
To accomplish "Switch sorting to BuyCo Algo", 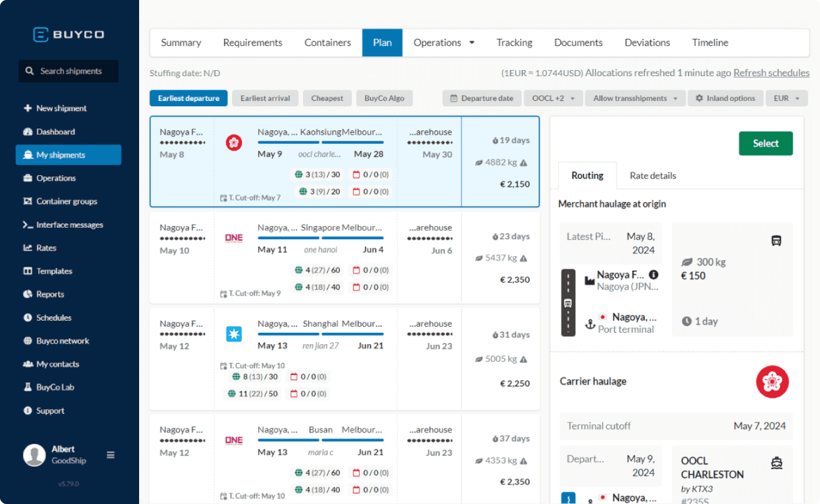I will pyautogui.click(x=385, y=98).
